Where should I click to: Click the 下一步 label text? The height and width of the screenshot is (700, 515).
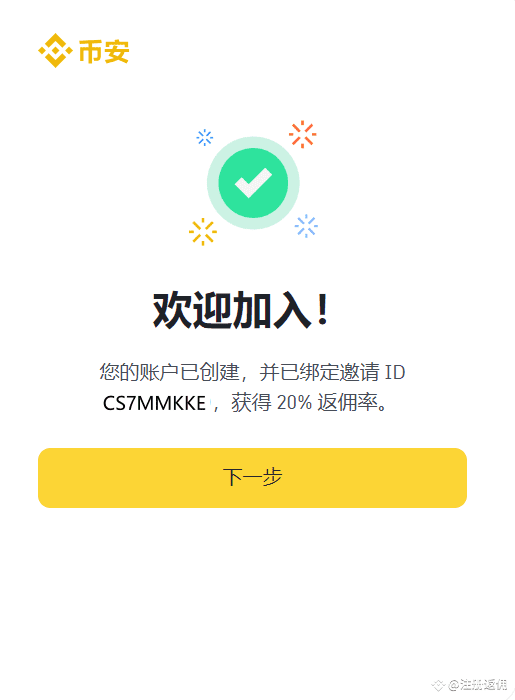coord(253,477)
